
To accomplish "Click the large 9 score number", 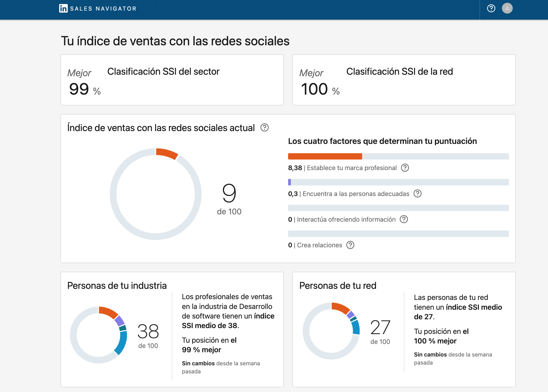I will click(x=229, y=193).
